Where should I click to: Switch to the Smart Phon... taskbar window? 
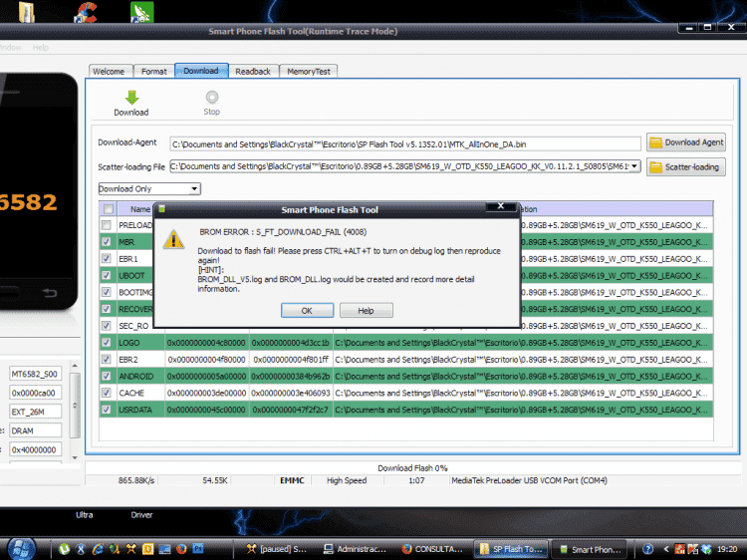[590, 549]
